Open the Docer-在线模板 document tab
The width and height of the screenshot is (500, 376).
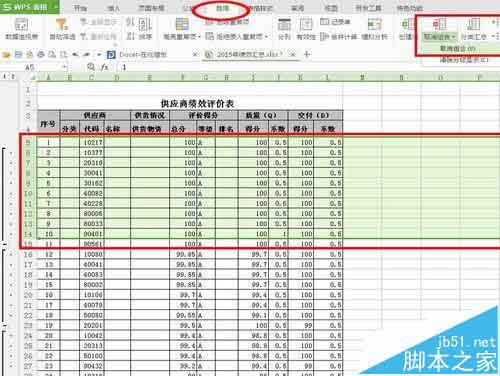143,54
